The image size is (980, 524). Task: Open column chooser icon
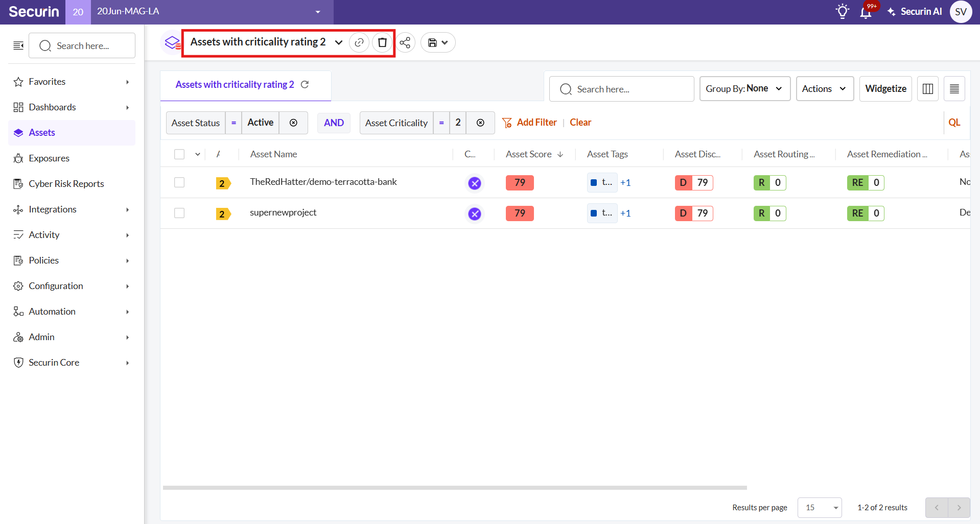928,89
